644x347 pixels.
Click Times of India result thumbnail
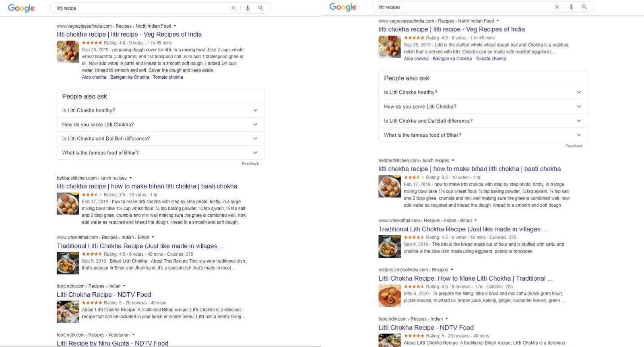(x=390, y=296)
